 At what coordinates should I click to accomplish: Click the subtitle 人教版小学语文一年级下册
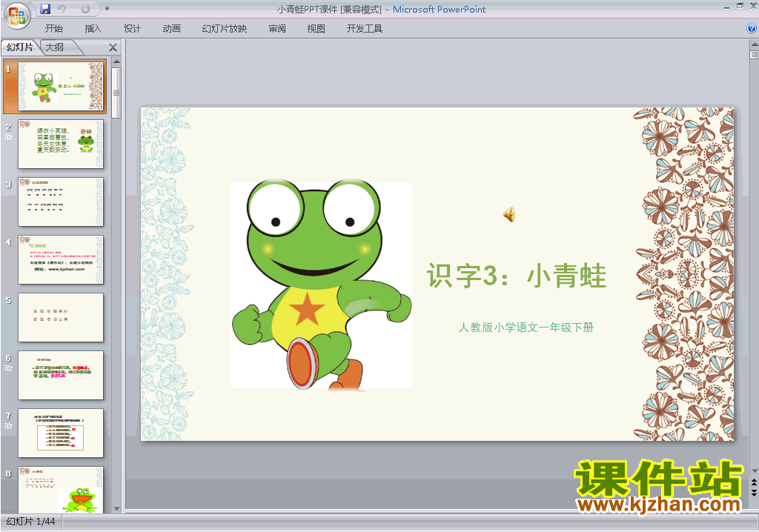click(x=526, y=327)
